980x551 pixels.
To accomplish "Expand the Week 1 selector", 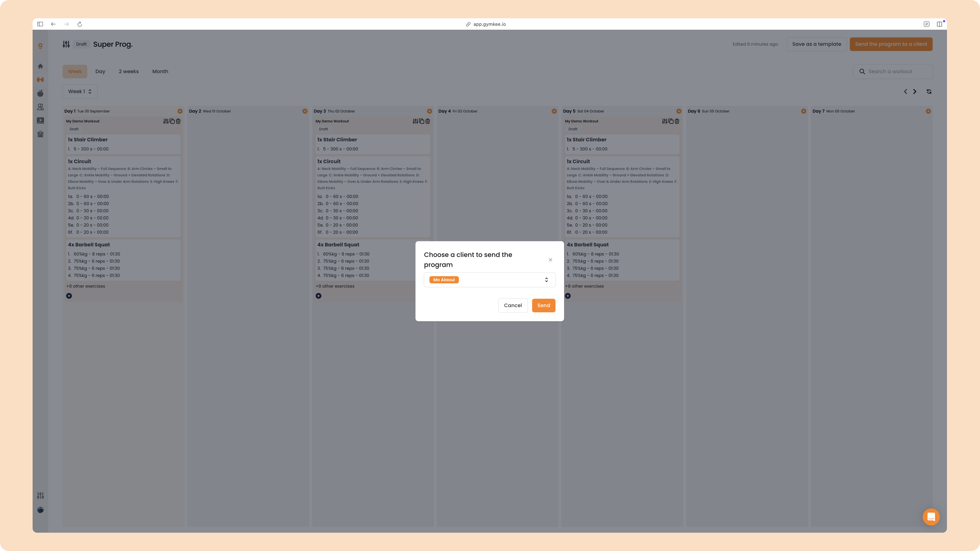I will (80, 91).
